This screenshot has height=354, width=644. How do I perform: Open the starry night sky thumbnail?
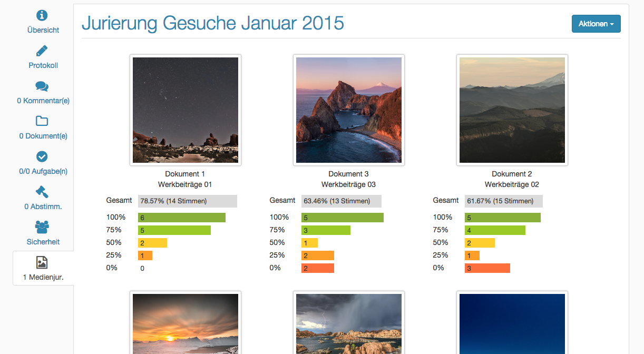click(186, 110)
